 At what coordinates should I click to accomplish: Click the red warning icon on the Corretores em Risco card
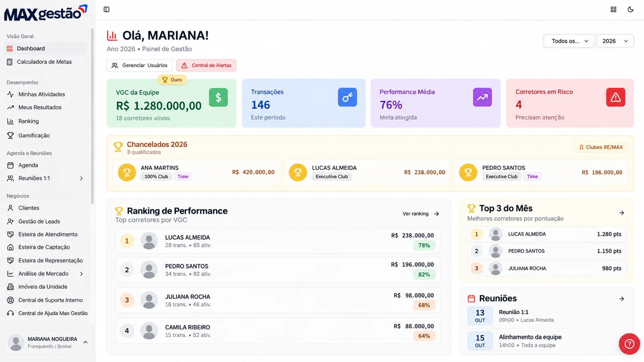click(615, 97)
